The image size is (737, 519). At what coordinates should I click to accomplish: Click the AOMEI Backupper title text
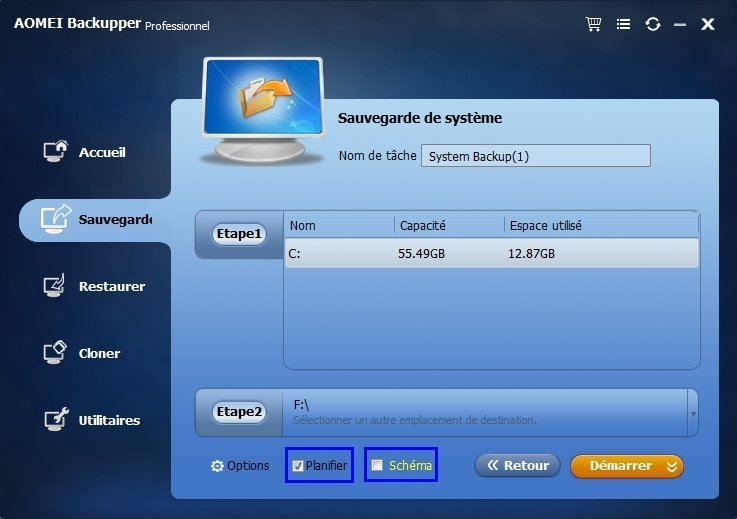[78, 23]
